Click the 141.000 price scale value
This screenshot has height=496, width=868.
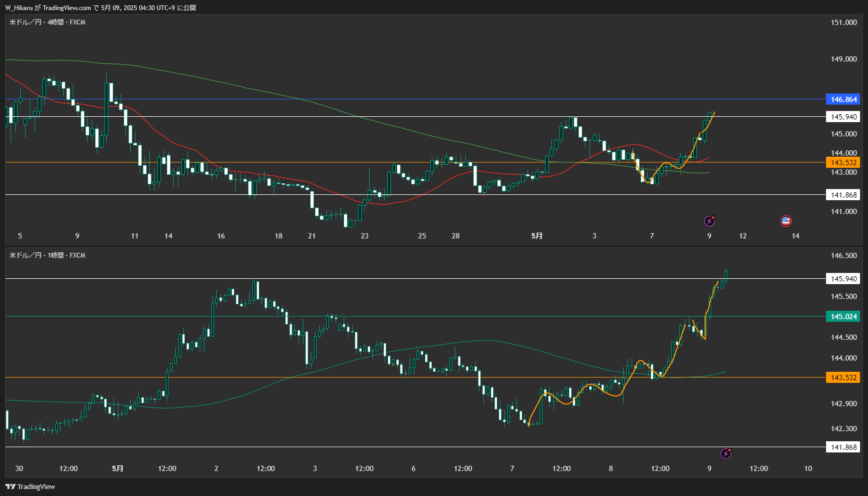pos(844,211)
